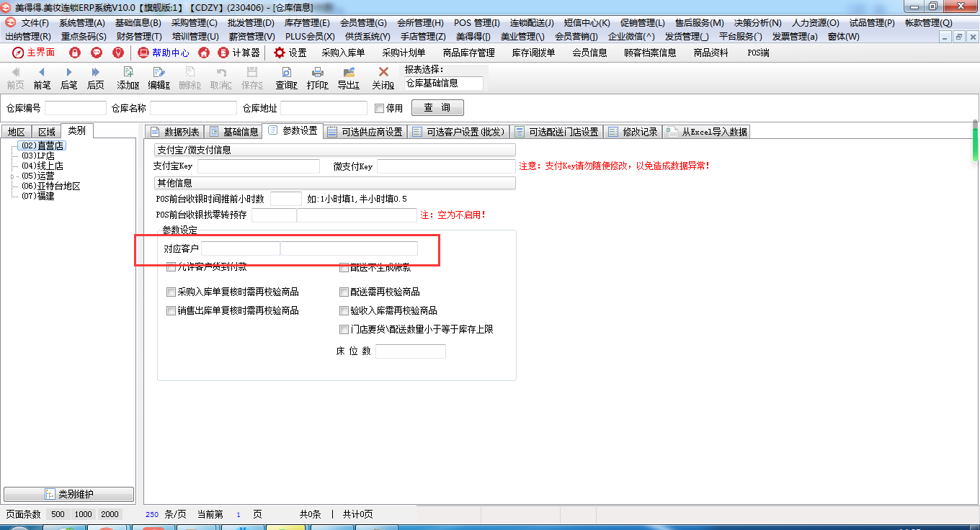Open the 计算器 calculator shortcut

(x=223, y=53)
